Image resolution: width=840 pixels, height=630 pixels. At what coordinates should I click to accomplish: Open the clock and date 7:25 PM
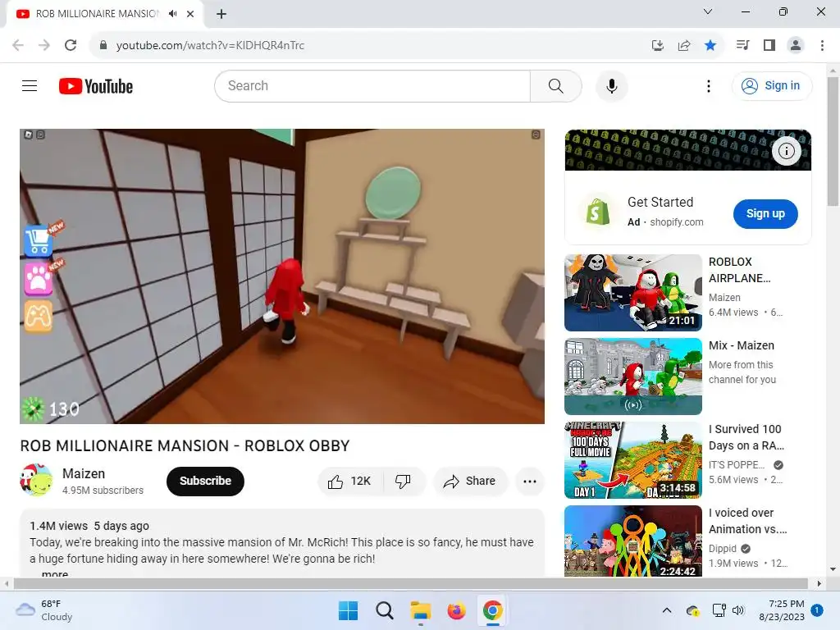click(782, 610)
